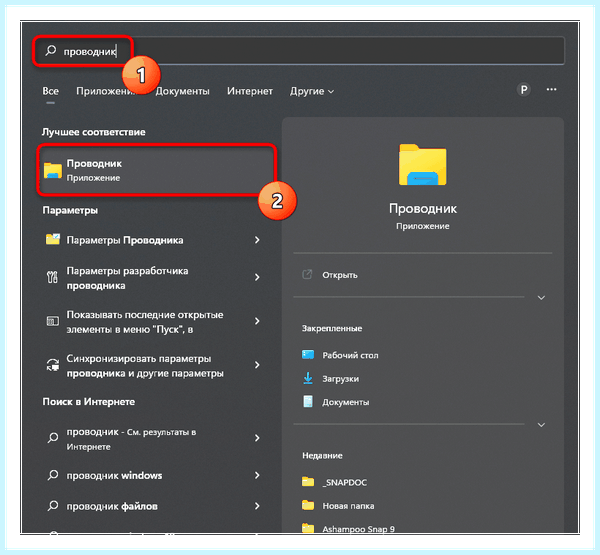The height and width of the screenshot is (555, 600).
Task: Expand arrow for проводник windows
Action: pos(257,475)
